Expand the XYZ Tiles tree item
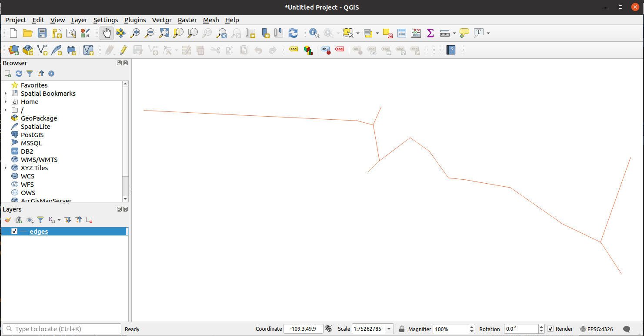This screenshot has height=336, width=644. coord(5,168)
